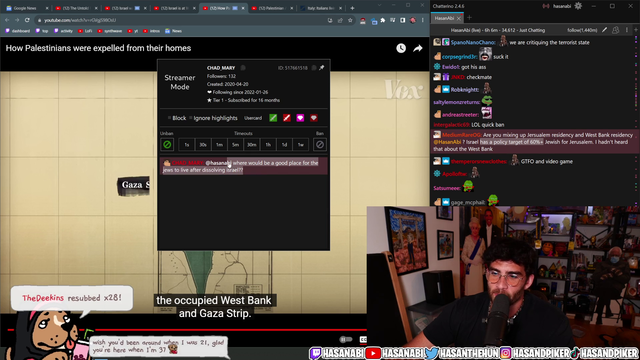Open 'News' bookmark
This screenshot has width=640, height=360.
(x=173, y=31)
